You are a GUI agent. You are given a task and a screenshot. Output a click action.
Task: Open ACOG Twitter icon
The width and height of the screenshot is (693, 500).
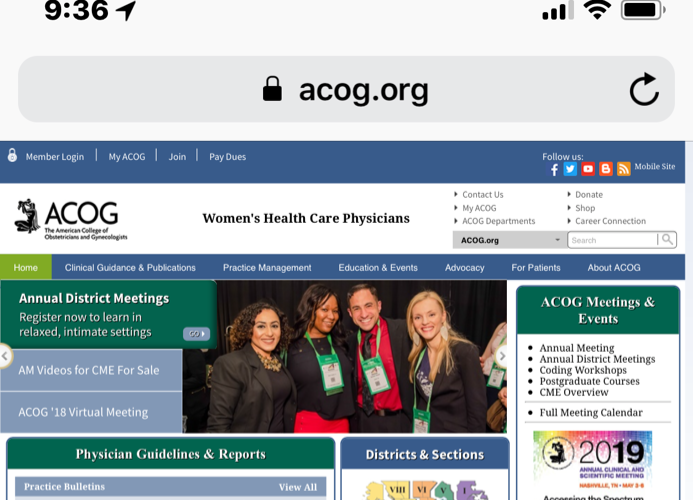570,169
